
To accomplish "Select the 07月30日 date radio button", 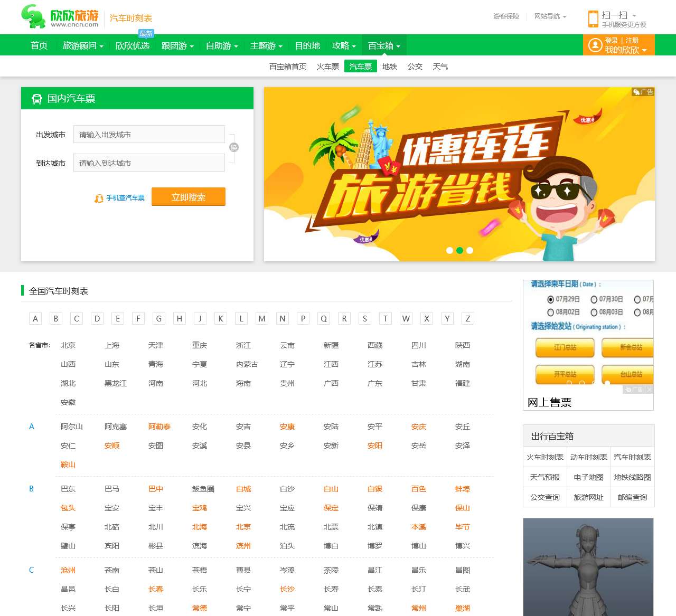I will point(594,299).
